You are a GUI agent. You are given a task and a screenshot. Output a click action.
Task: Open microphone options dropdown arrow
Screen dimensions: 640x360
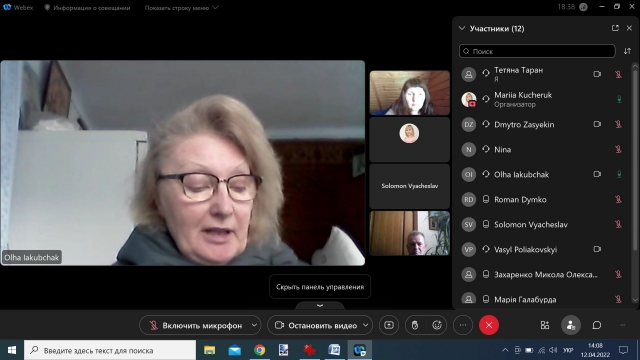[254, 325]
